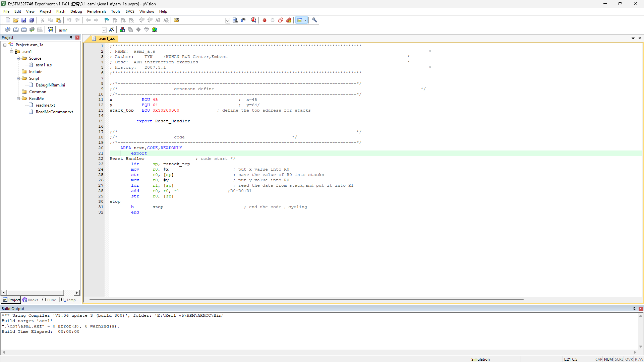The height and width of the screenshot is (362, 644).
Task: Open editor tab list dropdown arrow
Action: click(x=633, y=38)
